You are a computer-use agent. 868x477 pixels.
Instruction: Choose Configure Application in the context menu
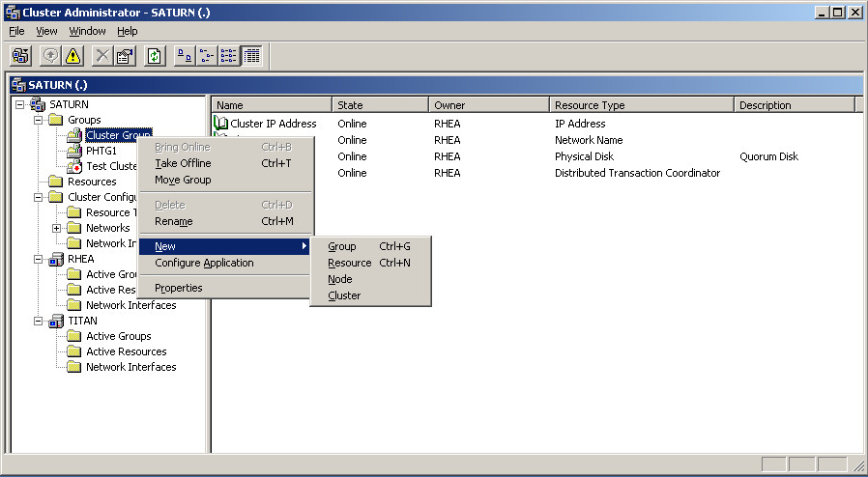226,263
